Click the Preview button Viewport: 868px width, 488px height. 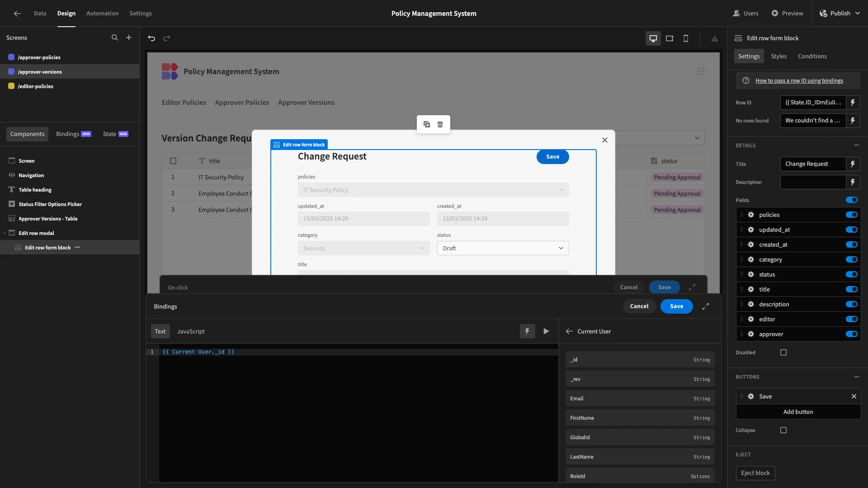click(x=787, y=14)
